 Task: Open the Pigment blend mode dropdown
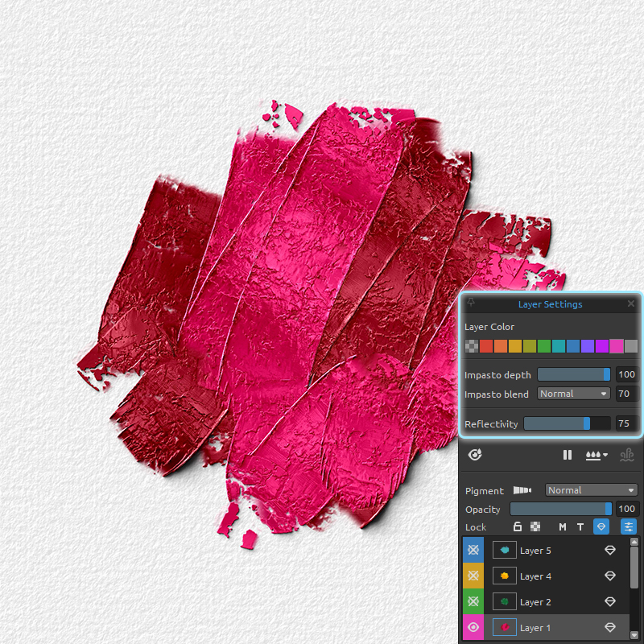(590, 490)
